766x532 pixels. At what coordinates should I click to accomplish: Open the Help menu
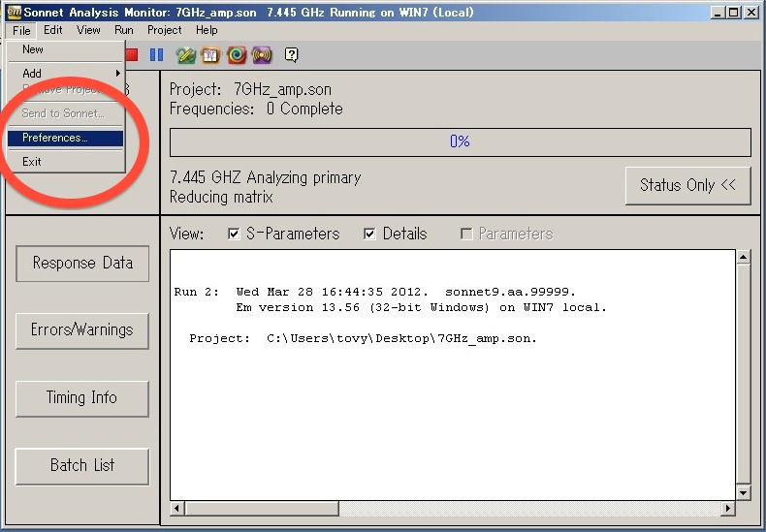pyautogui.click(x=207, y=30)
